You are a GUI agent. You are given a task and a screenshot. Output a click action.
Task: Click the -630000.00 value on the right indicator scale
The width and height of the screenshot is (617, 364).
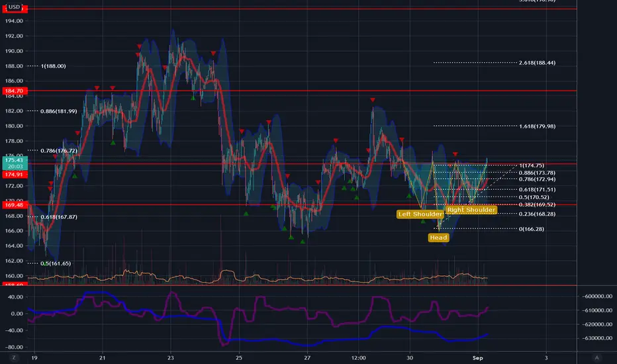pyautogui.click(x=597, y=338)
